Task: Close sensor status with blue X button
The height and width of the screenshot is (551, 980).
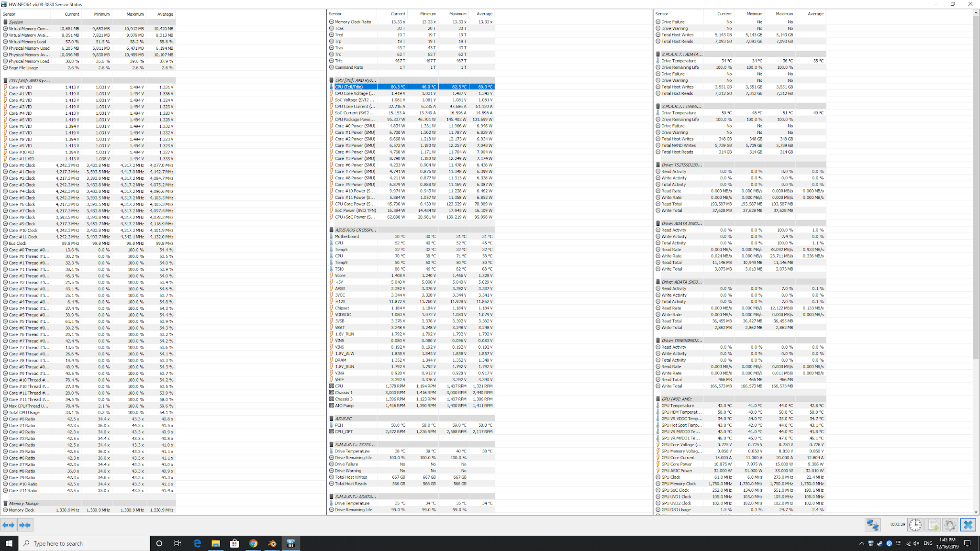Action: click(968, 525)
